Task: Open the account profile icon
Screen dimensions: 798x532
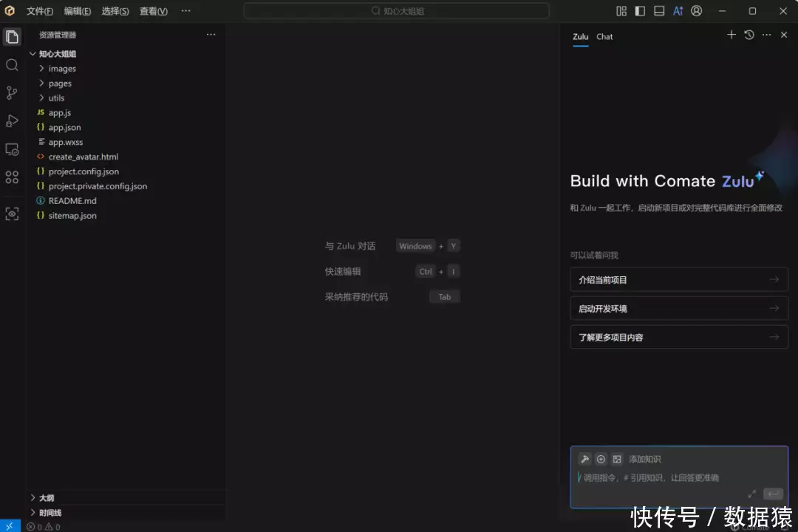Action: (x=696, y=10)
